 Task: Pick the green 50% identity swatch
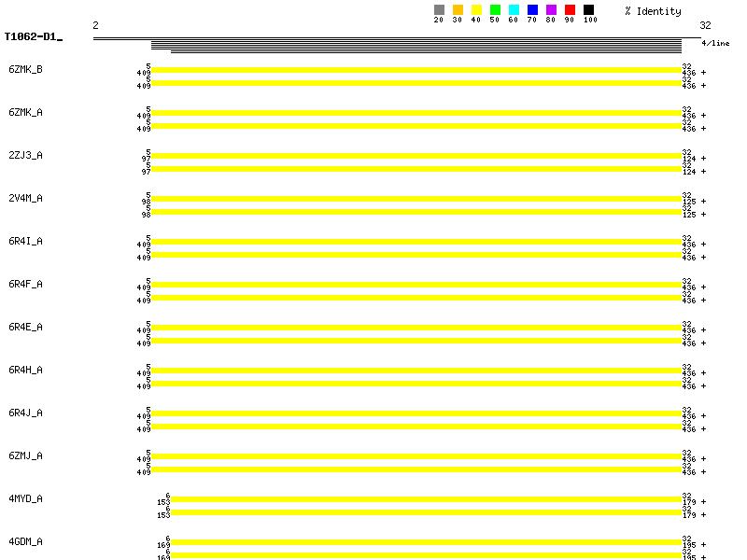point(495,10)
